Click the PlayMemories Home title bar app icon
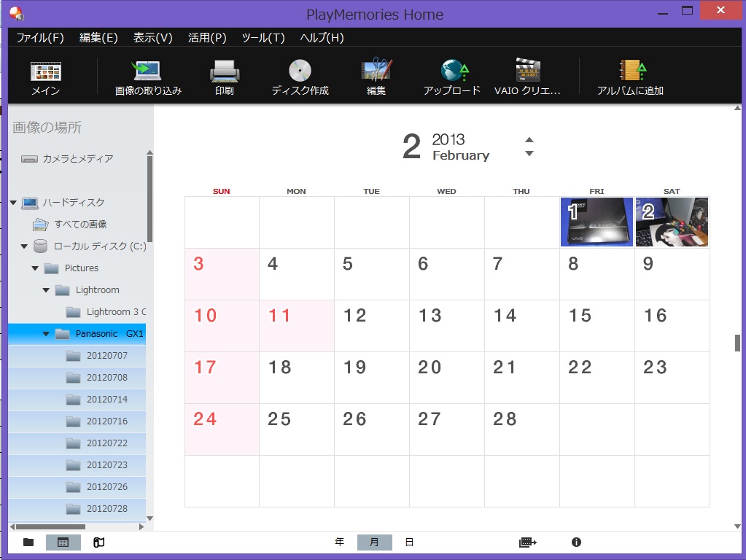This screenshot has width=746, height=560. coord(16,13)
